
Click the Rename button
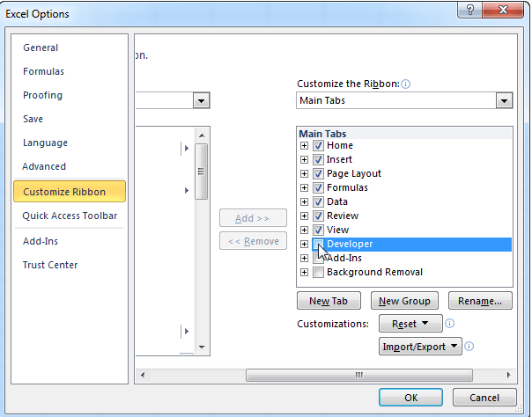pyautogui.click(x=480, y=301)
